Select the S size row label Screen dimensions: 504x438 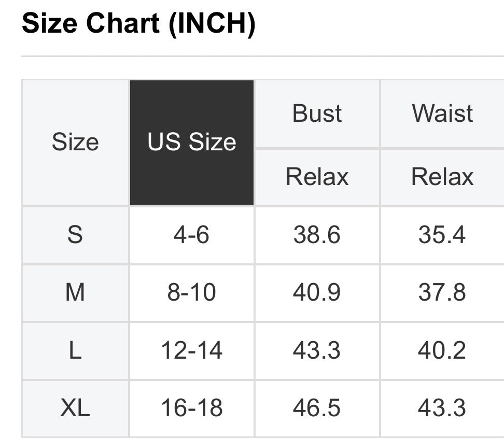pos(75,235)
